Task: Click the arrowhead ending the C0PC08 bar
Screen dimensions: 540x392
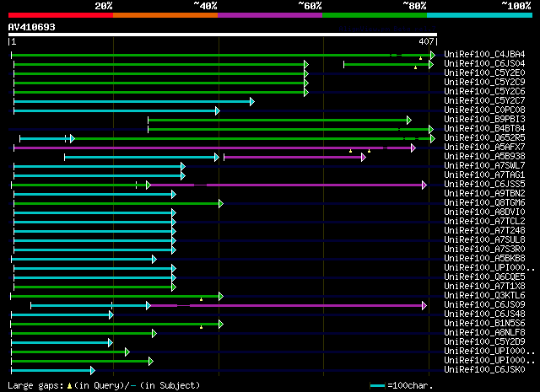Action: (x=218, y=110)
